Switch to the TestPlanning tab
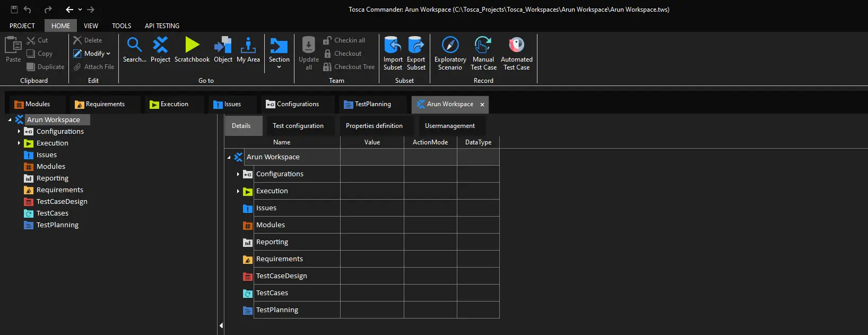The height and width of the screenshot is (335, 868). (x=372, y=104)
